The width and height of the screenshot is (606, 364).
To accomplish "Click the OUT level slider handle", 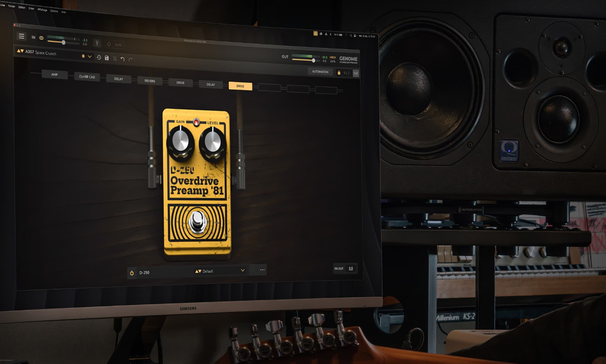I will [x=313, y=60].
